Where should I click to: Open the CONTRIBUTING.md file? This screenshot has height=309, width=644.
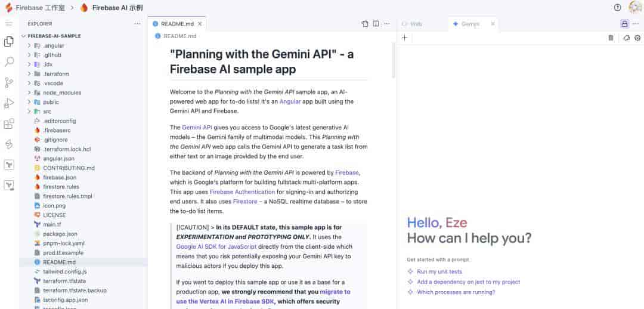click(83, 168)
